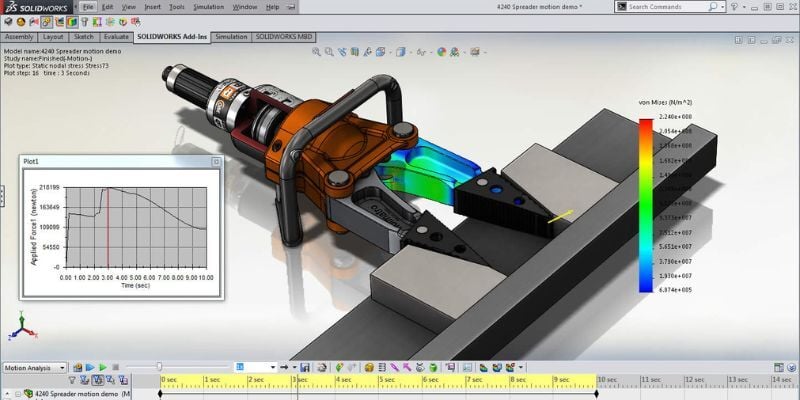Click the SOLIDWORKS Routing add-in icon

coord(60,22)
